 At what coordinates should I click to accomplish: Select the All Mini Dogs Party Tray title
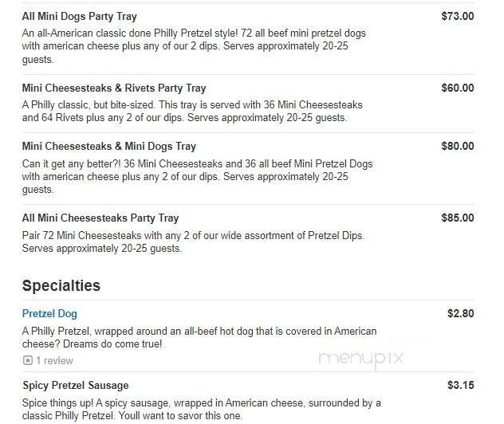(x=79, y=16)
